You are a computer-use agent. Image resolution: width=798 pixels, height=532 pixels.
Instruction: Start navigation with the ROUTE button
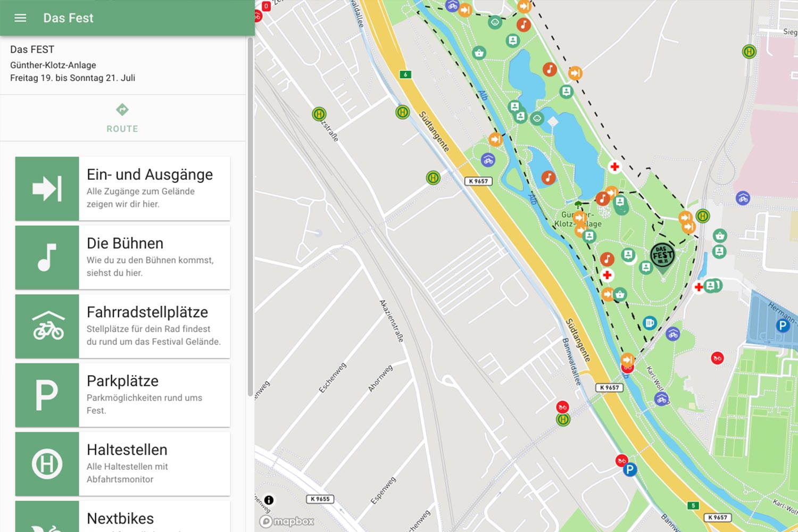122,118
